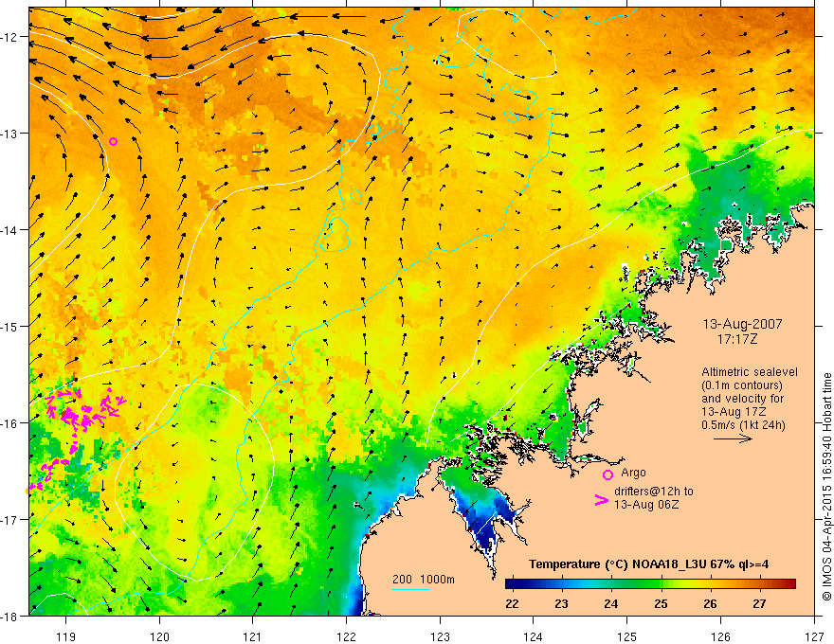
Task: Click the cyan bathymetry legend line
Action: coord(411,589)
